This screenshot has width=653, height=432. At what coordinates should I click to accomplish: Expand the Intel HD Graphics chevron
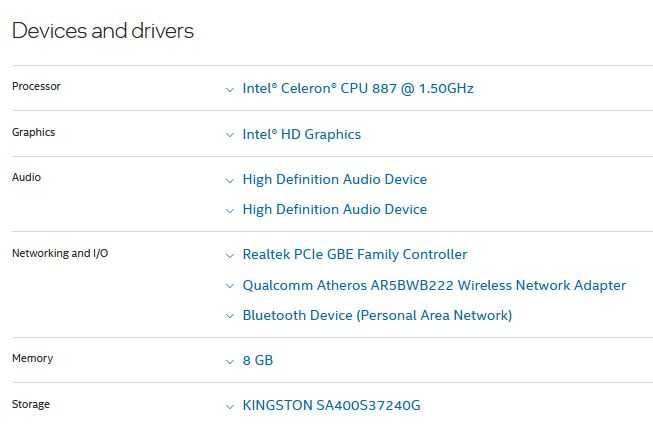pos(229,135)
